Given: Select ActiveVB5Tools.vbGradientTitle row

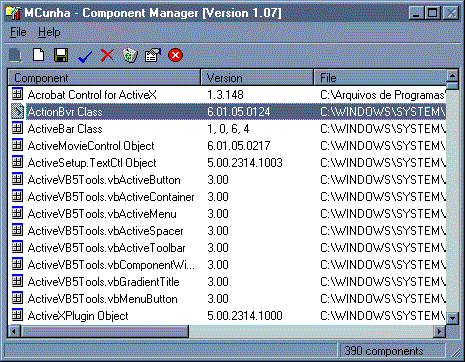Looking at the screenshot, I should pos(227,282).
